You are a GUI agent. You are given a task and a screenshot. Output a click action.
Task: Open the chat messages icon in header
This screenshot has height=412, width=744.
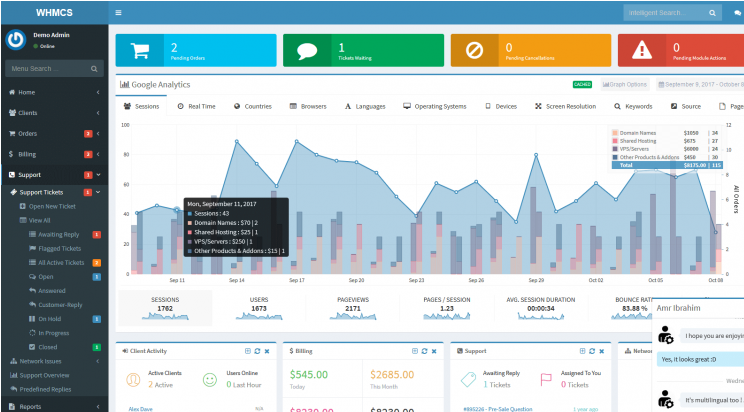[x=738, y=13]
